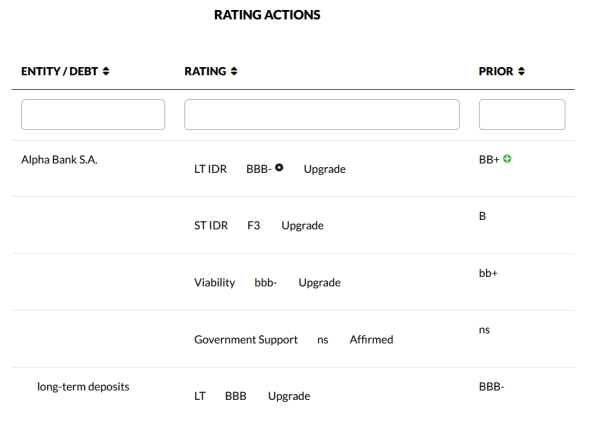Click the ST IDR rating type label

click(x=211, y=226)
